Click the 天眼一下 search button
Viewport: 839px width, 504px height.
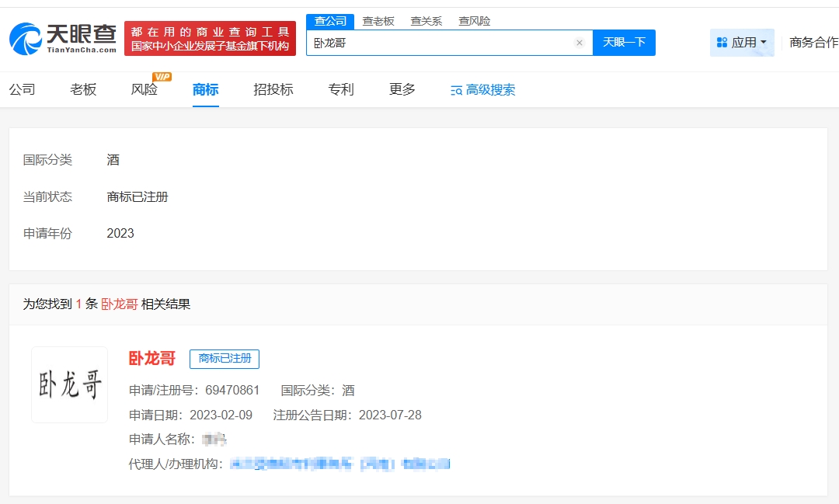(624, 43)
